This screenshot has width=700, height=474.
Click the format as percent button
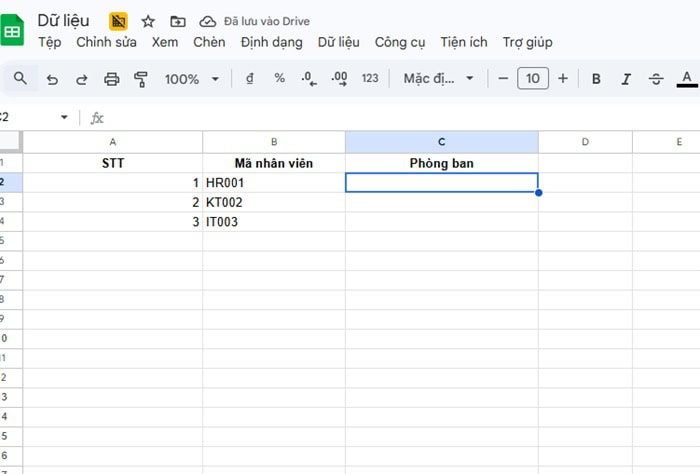click(x=279, y=78)
